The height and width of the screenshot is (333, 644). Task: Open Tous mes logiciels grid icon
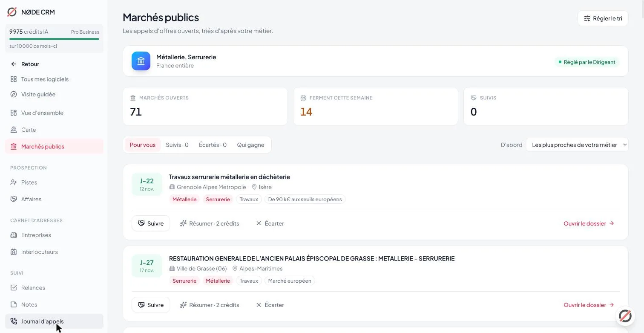click(x=14, y=79)
